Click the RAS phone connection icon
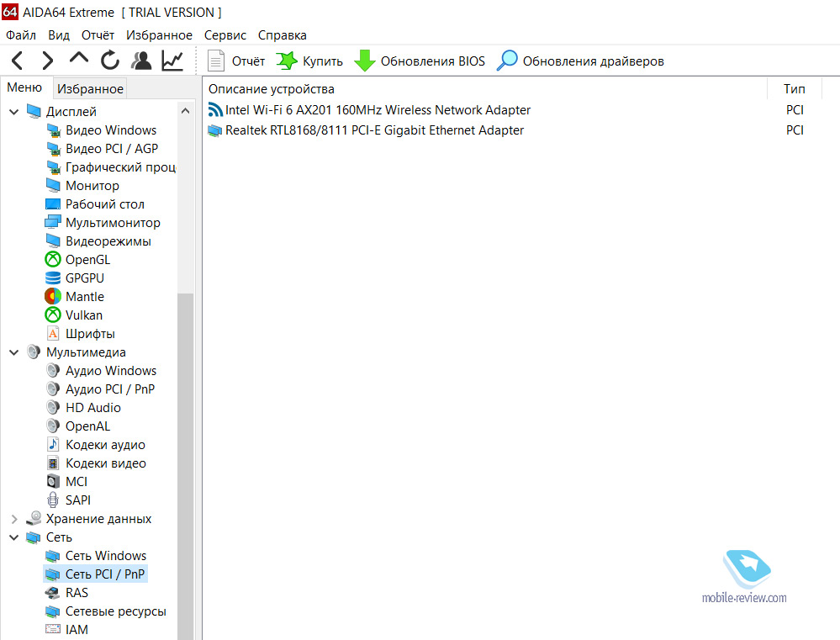This screenshot has height=640, width=840. [x=53, y=593]
